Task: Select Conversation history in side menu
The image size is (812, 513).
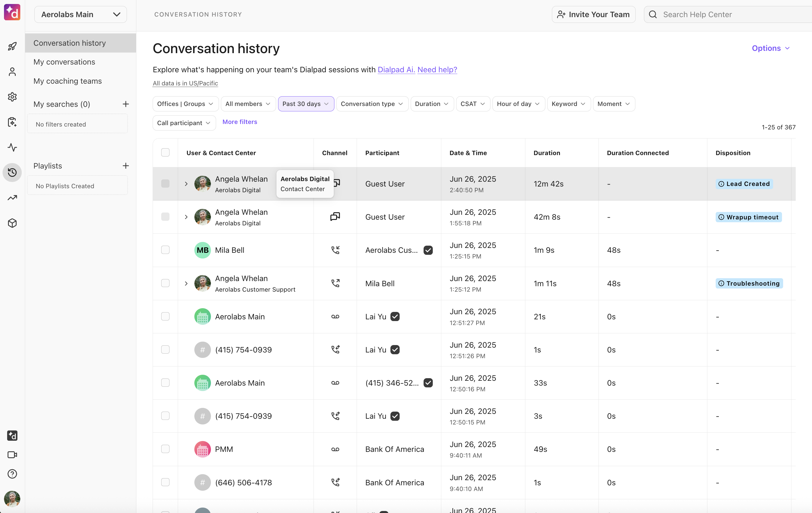Action: pos(81,43)
